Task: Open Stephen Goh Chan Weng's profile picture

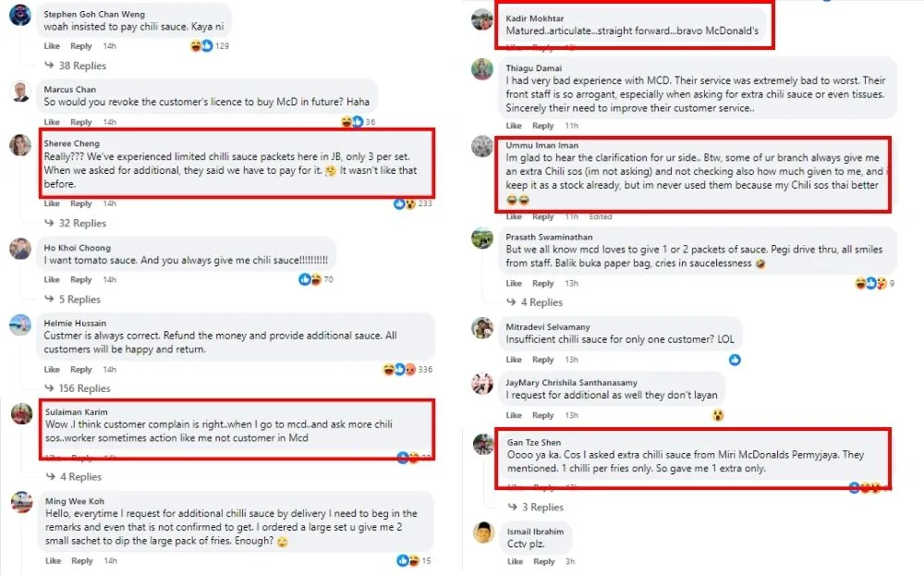Action: pyautogui.click(x=20, y=17)
